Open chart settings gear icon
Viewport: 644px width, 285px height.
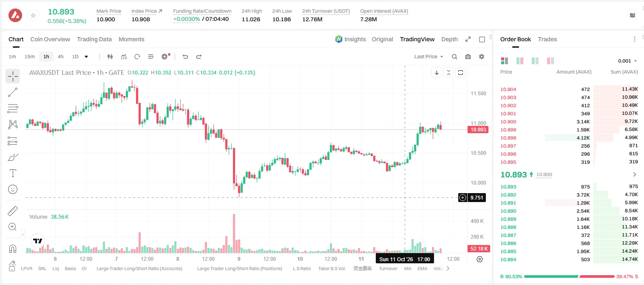tap(482, 57)
